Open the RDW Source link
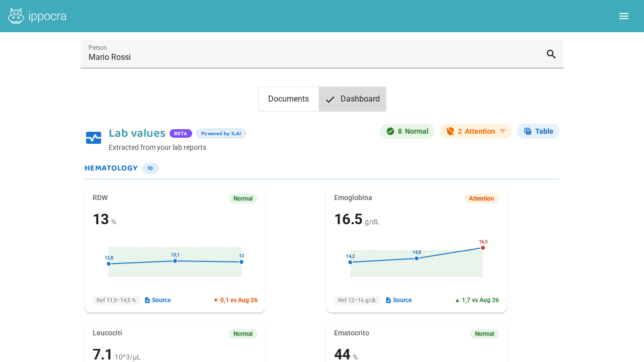The width and height of the screenshot is (644, 362). tap(157, 300)
